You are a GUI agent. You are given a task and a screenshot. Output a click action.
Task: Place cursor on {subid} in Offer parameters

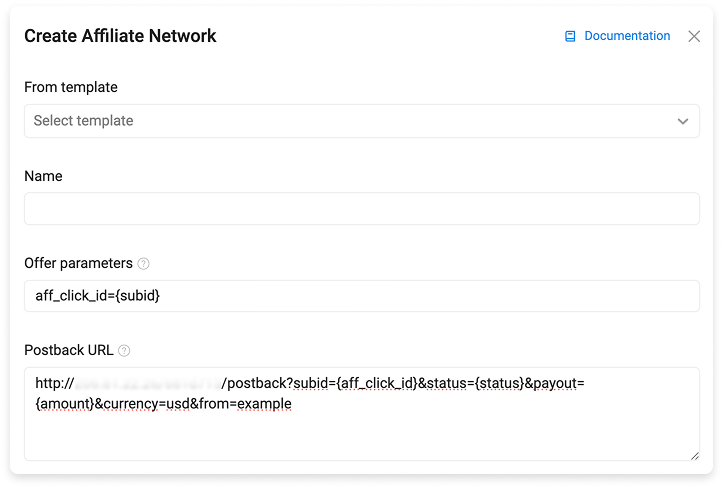tap(137, 296)
